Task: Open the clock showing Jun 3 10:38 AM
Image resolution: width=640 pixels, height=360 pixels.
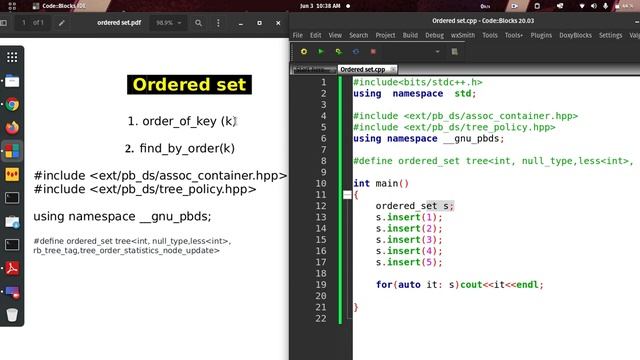Action: (x=320, y=6)
